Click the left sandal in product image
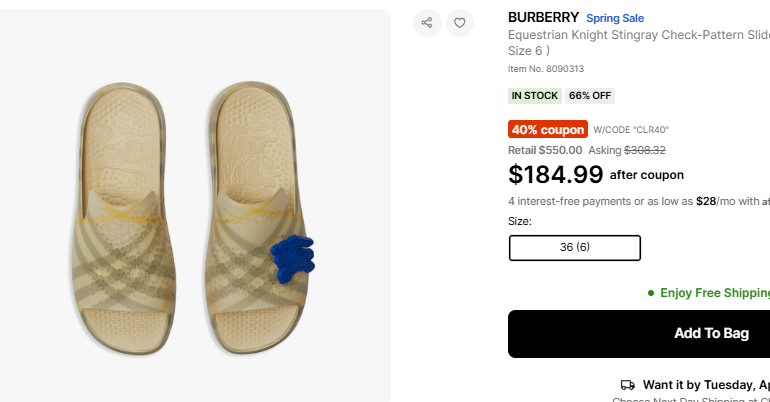770x402 pixels. click(x=122, y=215)
